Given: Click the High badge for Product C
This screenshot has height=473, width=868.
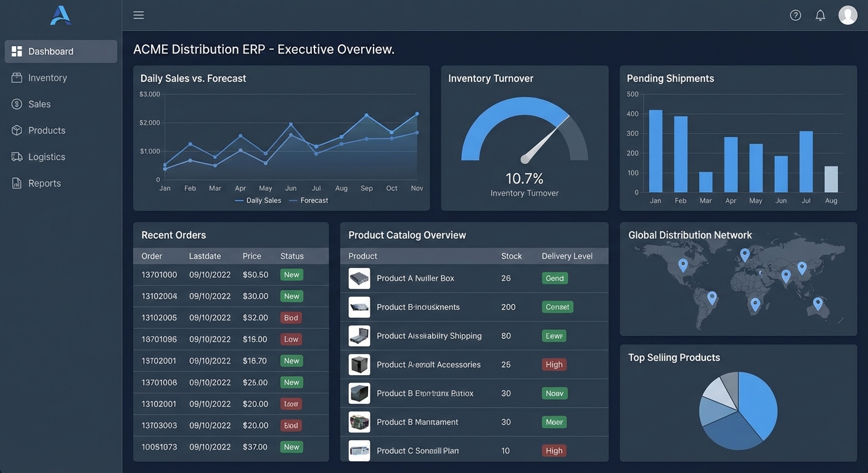Looking at the screenshot, I should point(554,451).
